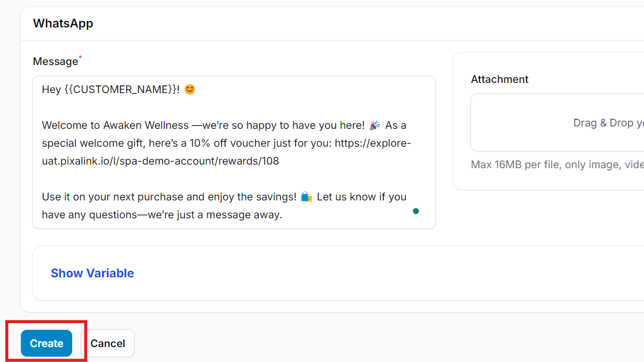Click the green status dot in message box
Image resolution: width=644 pixels, height=362 pixels.
pos(416,211)
